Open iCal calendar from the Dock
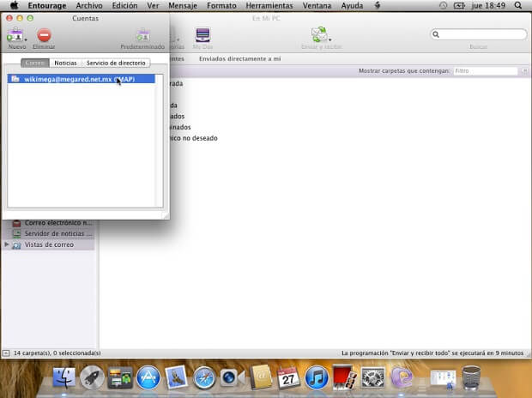This screenshot has width=532, height=398. (x=288, y=377)
